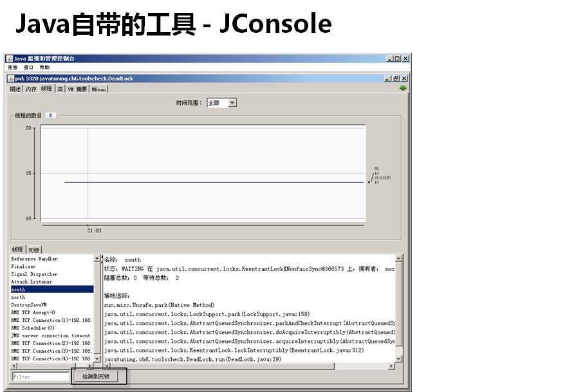Select the lower 线程 list tab
The height and width of the screenshot is (392, 567).
tap(17, 250)
